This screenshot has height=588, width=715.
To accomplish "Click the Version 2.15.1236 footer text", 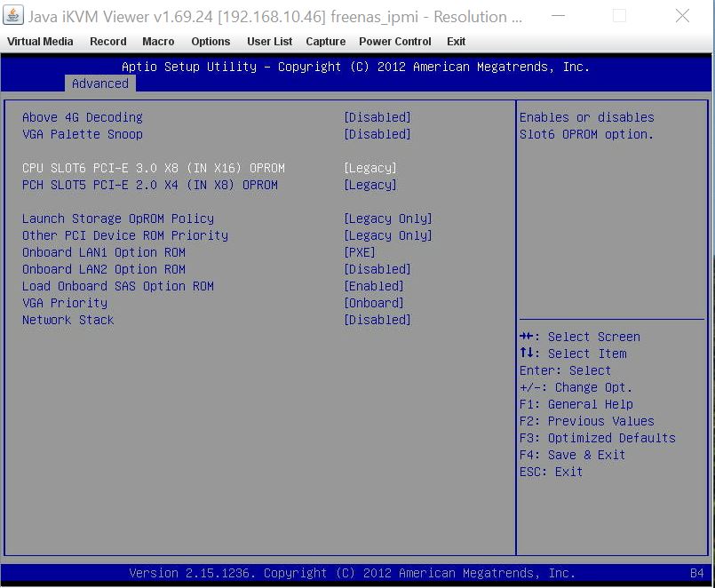I will (x=352, y=573).
